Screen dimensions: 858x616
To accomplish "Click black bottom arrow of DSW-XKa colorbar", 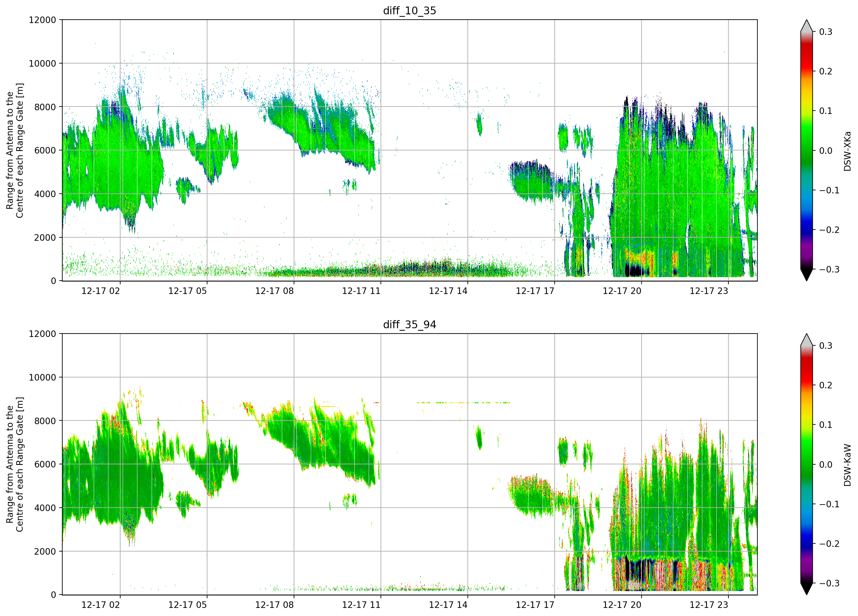I will pos(807,275).
